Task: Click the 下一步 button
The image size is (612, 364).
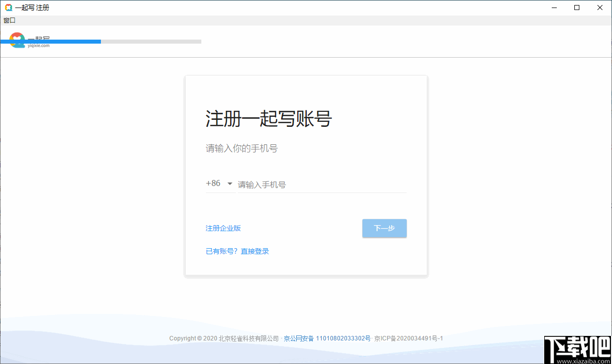Action: coord(384,228)
